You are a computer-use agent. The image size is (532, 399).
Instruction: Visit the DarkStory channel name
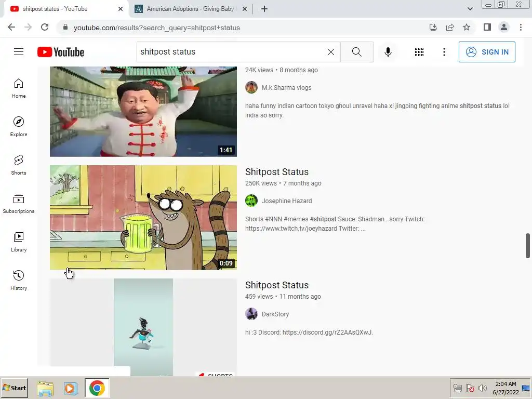275,314
